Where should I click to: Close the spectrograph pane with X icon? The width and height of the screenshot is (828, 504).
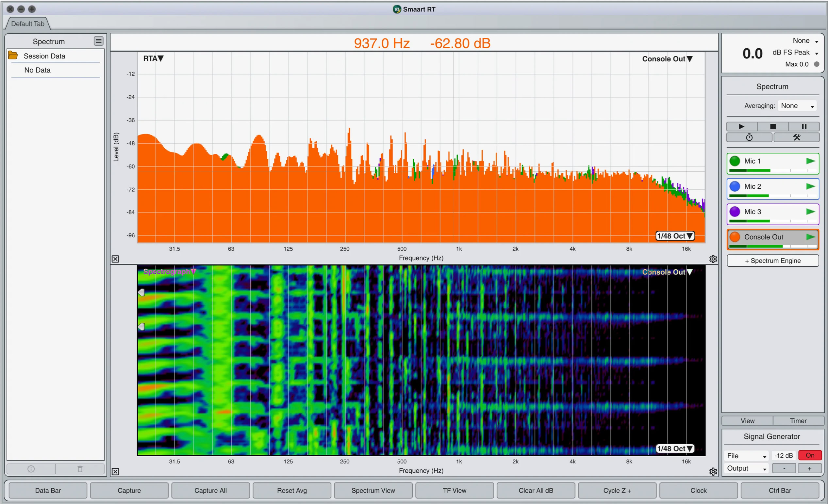pyautogui.click(x=115, y=471)
